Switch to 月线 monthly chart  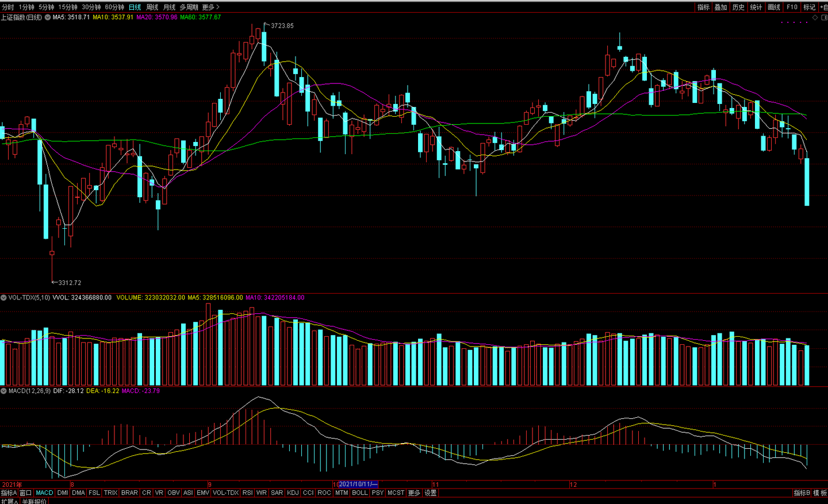pos(170,7)
